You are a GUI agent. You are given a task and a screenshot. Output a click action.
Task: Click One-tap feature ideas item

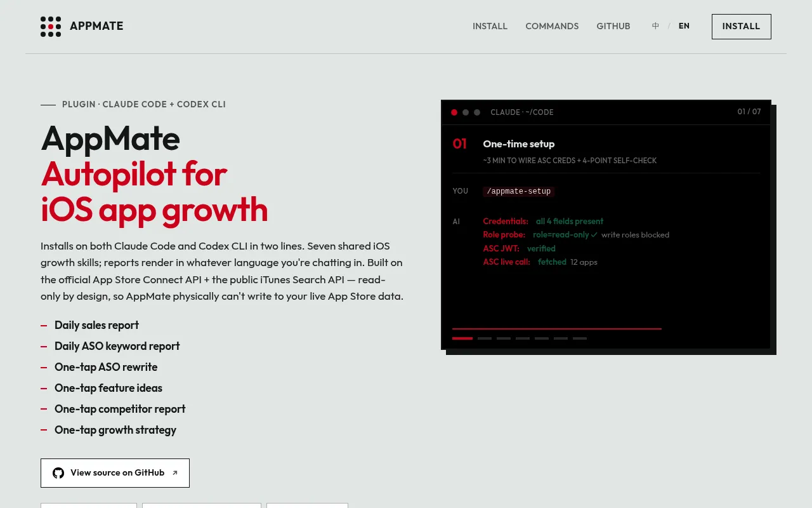[x=108, y=388]
